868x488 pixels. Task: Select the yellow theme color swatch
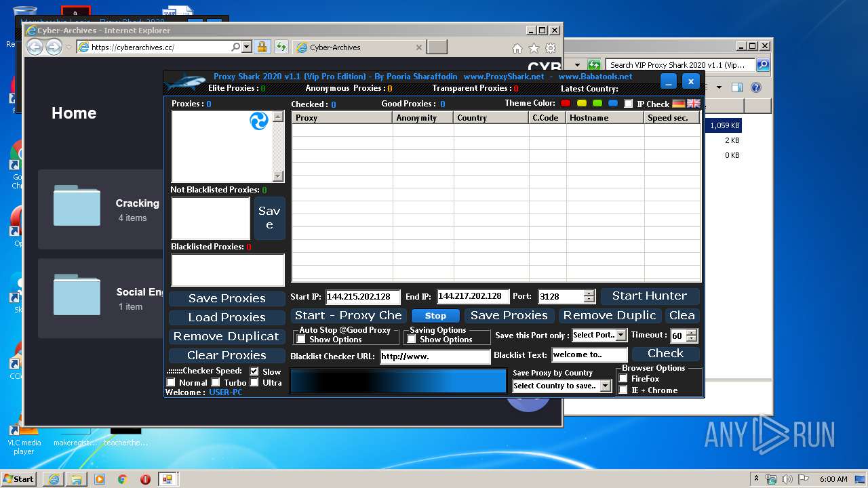[582, 103]
